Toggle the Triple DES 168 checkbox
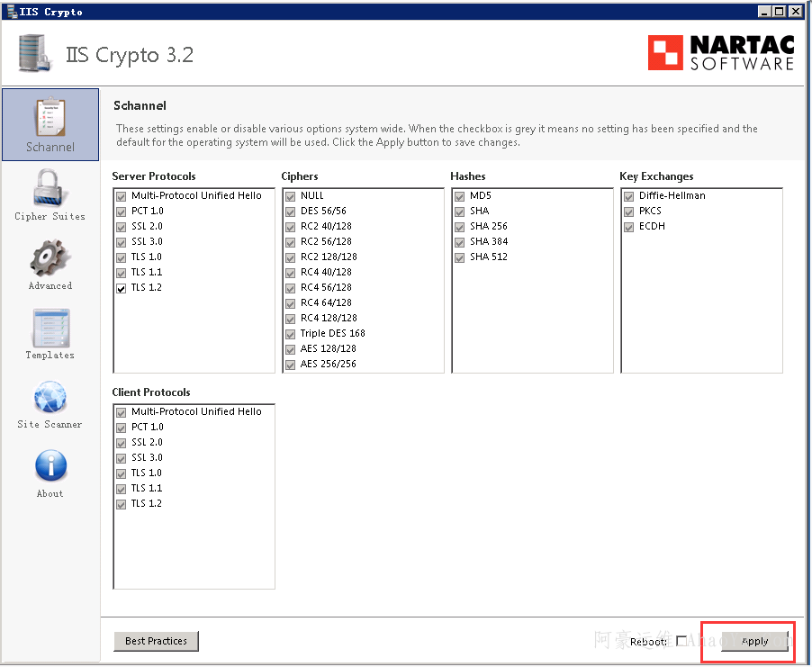 click(291, 334)
